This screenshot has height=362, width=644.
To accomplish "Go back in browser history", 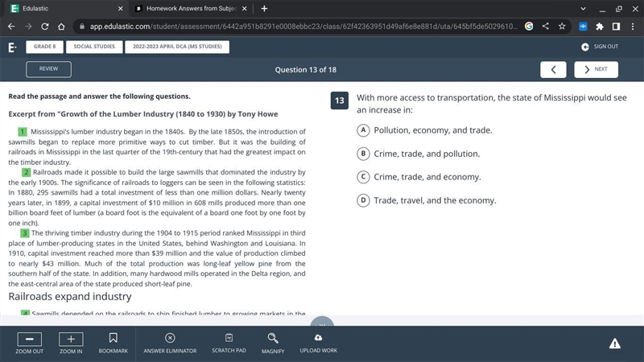I will click(x=11, y=27).
